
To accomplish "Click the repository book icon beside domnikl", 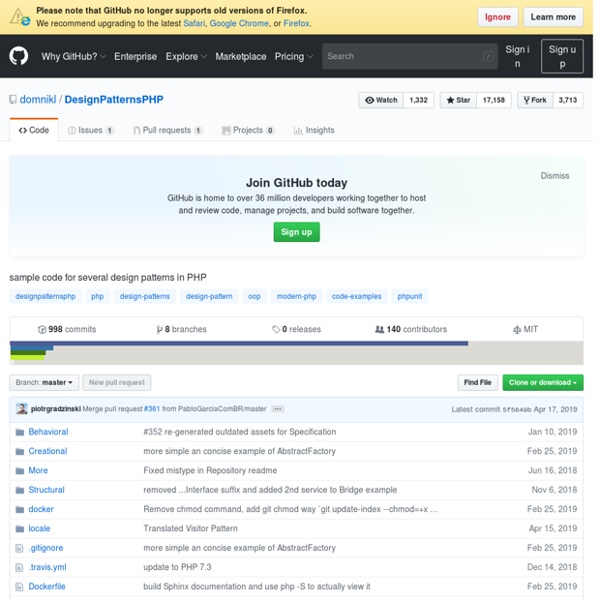I will point(13,99).
